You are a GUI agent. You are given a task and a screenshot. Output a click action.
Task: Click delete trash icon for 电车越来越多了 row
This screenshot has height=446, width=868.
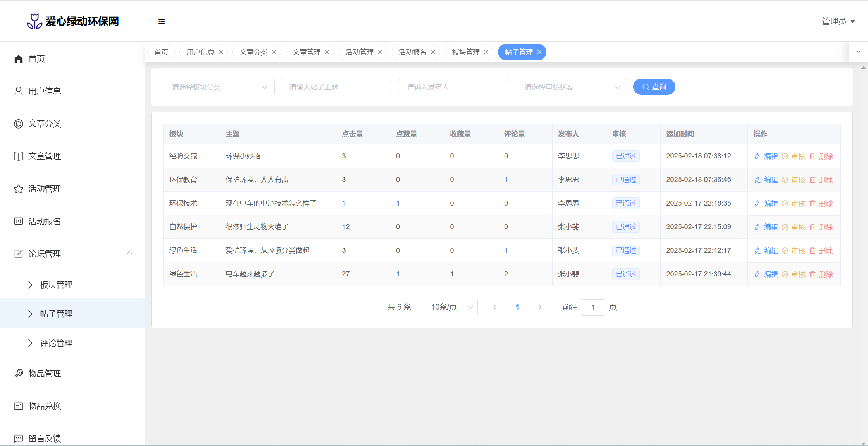(x=813, y=274)
